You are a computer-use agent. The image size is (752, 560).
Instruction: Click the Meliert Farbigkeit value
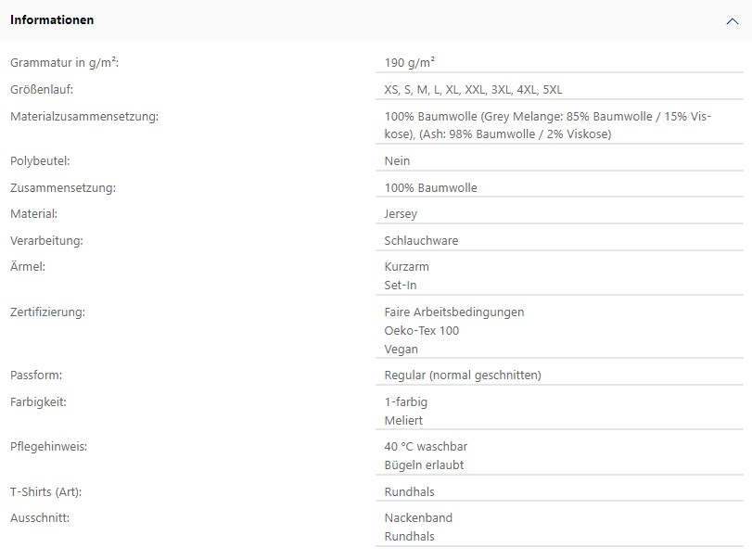403,421
